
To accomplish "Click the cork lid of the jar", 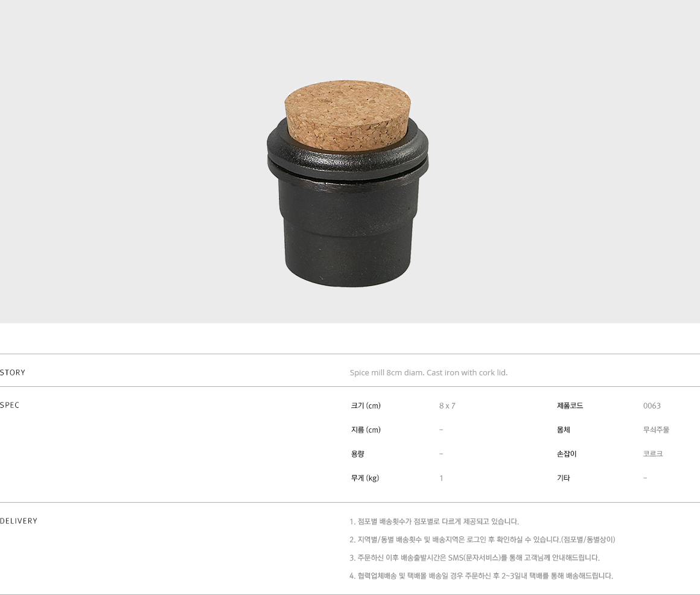I will pyautogui.click(x=347, y=116).
